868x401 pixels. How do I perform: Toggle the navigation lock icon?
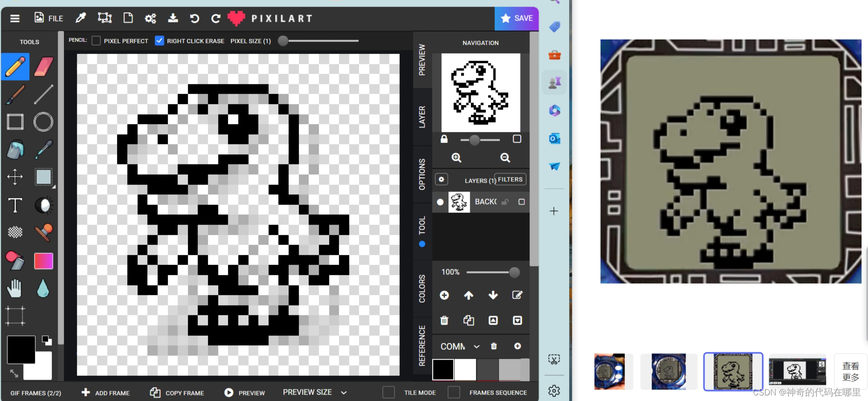click(444, 139)
